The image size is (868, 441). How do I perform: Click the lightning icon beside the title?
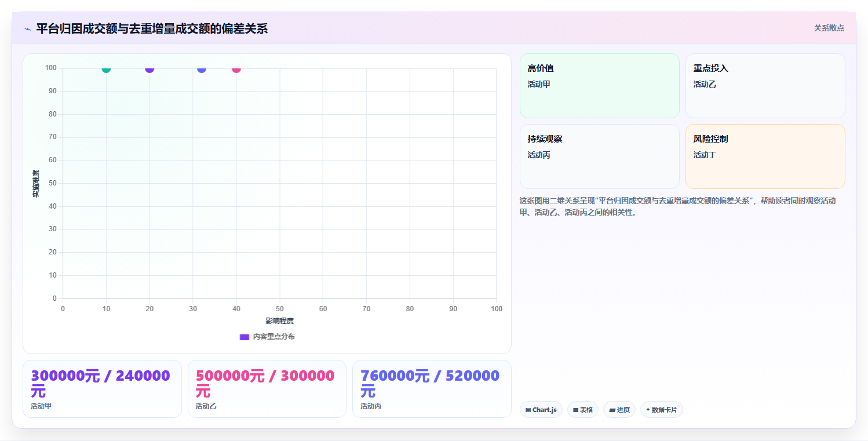27,29
